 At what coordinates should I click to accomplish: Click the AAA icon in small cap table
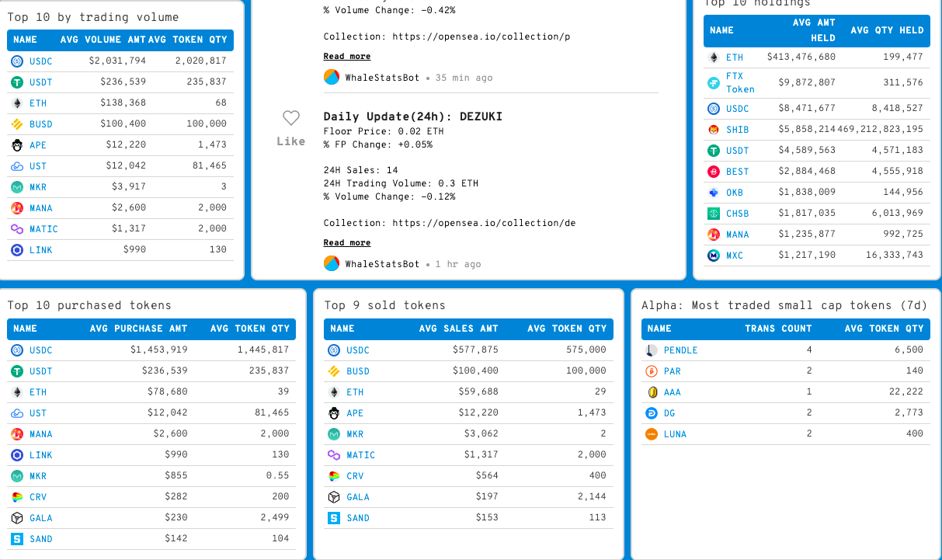coord(652,392)
